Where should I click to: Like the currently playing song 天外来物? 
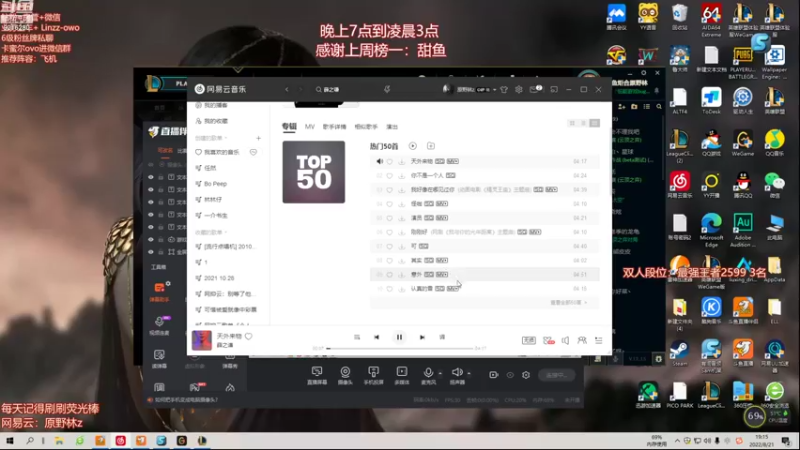[x=248, y=336]
